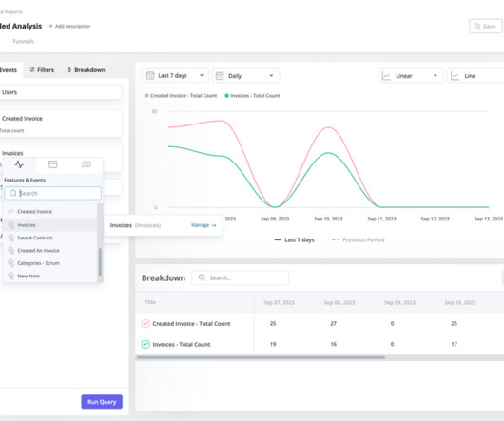Image resolution: width=504 pixels, height=421 pixels.
Task: Click the Sep 11, 2023 axis label
Action: click(x=382, y=219)
